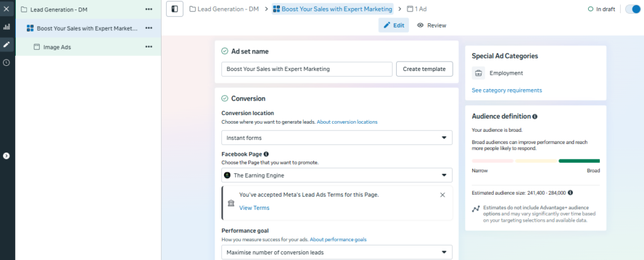Click the Audience definition info icon
644x260 pixels.
click(x=535, y=117)
